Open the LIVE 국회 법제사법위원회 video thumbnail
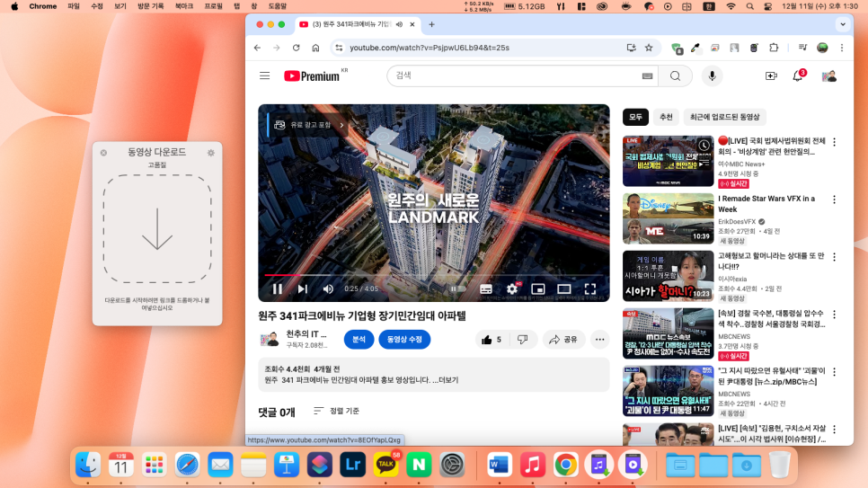 coord(669,161)
